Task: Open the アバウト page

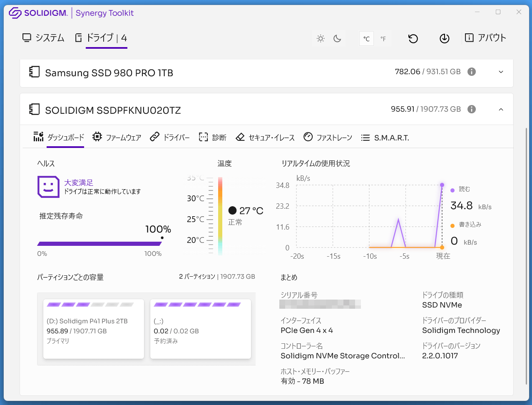Action: [485, 38]
